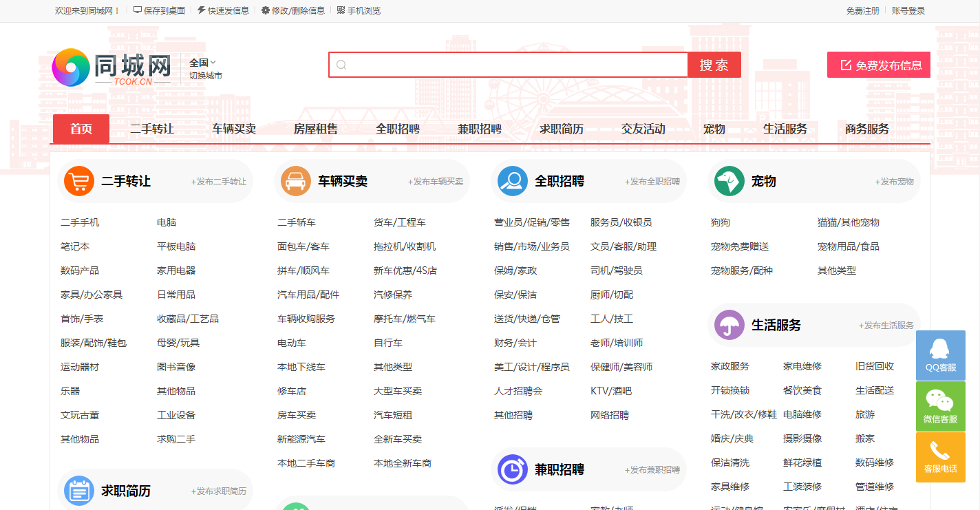Open the 二手转让 navigation tab
This screenshot has height=510, width=980.
[x=152, y=129]
